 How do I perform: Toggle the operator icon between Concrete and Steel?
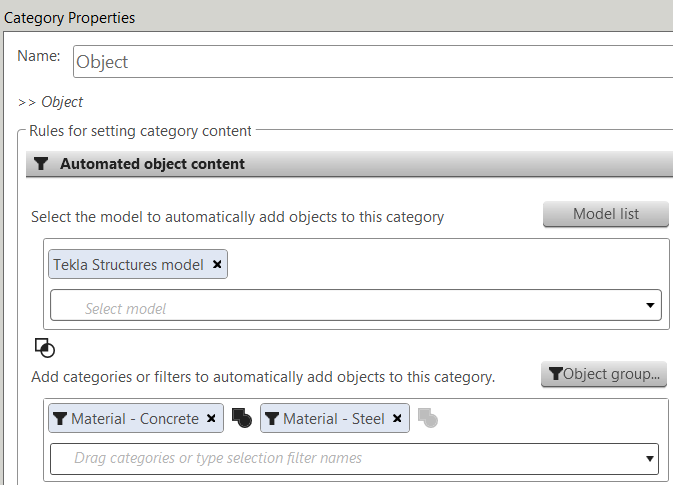click(241, 418)
